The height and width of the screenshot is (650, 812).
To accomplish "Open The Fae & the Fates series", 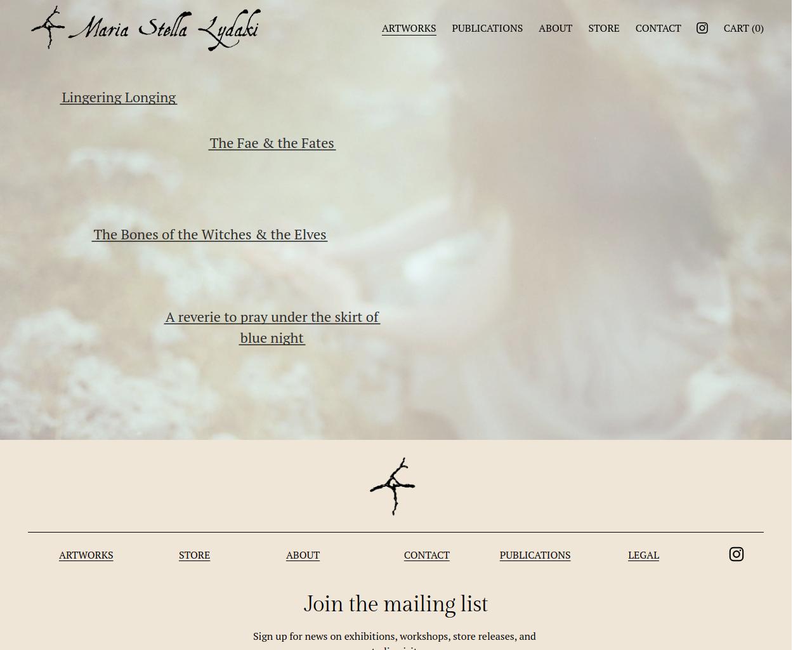I will (x=272, y=143).
